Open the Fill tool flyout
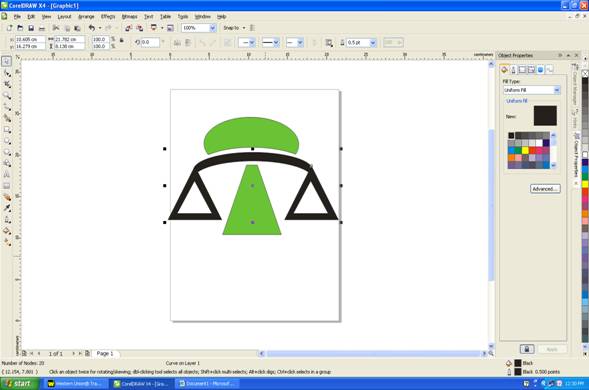Viewport: 589px width, 390px height. pyautogui.click(x=6, y=231)
